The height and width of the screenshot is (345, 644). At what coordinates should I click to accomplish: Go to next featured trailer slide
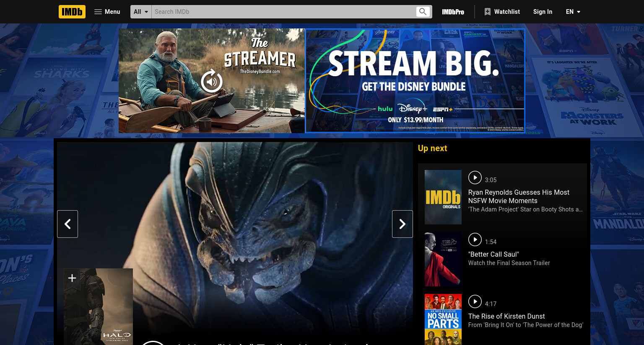pos(402,224)
